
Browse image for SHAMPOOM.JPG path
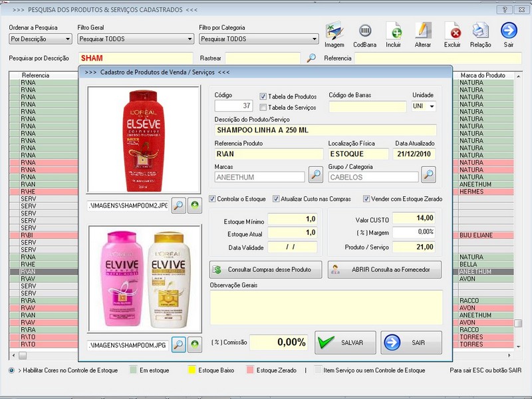pyautogui.click(x=178, y=344)
